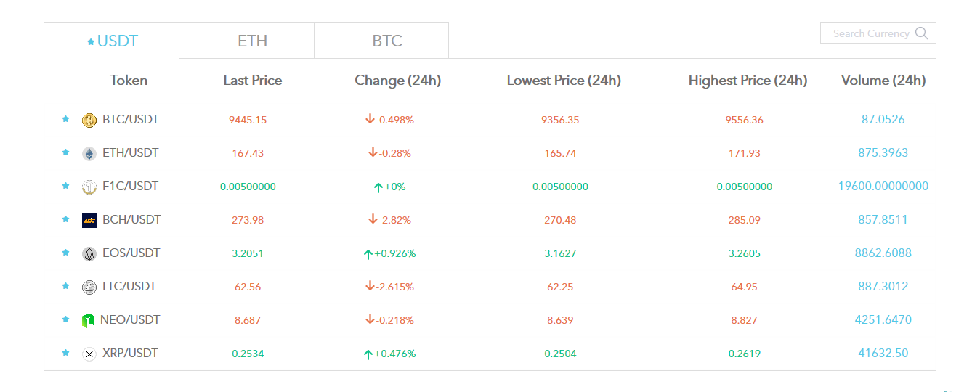
Task: Click the search magnifier icon
Action: 922,33
